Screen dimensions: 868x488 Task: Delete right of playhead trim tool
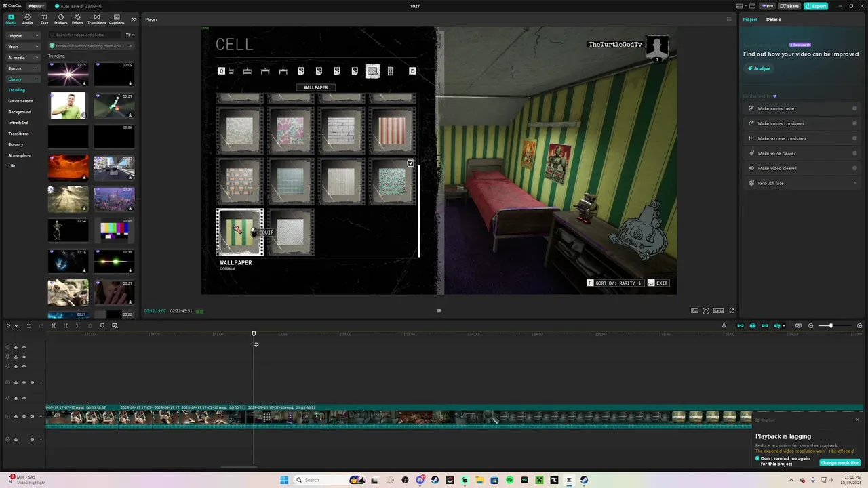pyautogui.click(x=77, y=326)
